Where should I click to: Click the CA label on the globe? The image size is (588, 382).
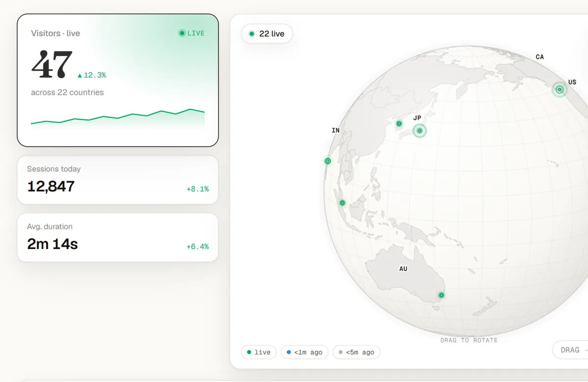click(539, 57)
